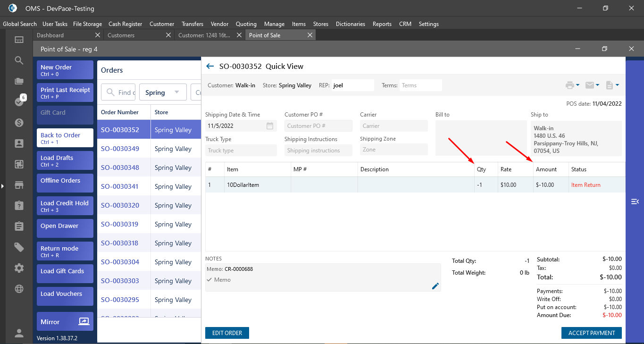Toggle the Memo checkmark in notes

[209, 280]
